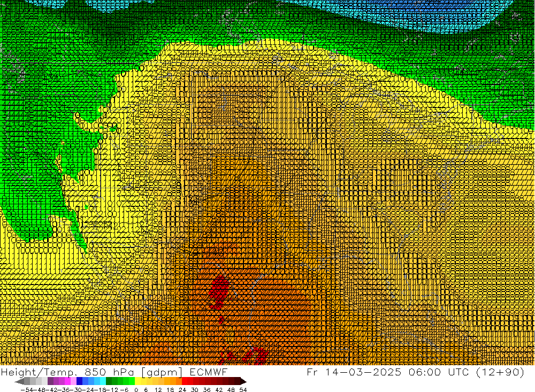Pick the magenta swatch in the legend

pos(67,381)
